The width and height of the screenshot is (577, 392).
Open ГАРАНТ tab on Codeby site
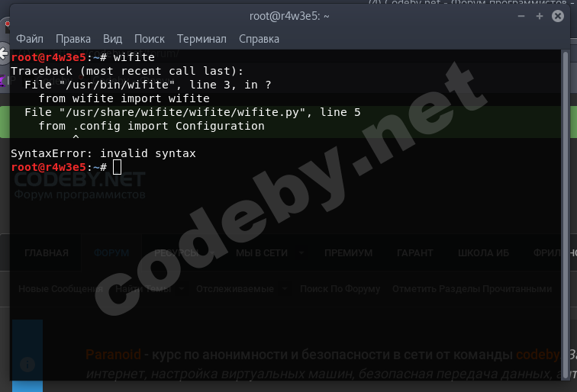[x=414, y=253]
